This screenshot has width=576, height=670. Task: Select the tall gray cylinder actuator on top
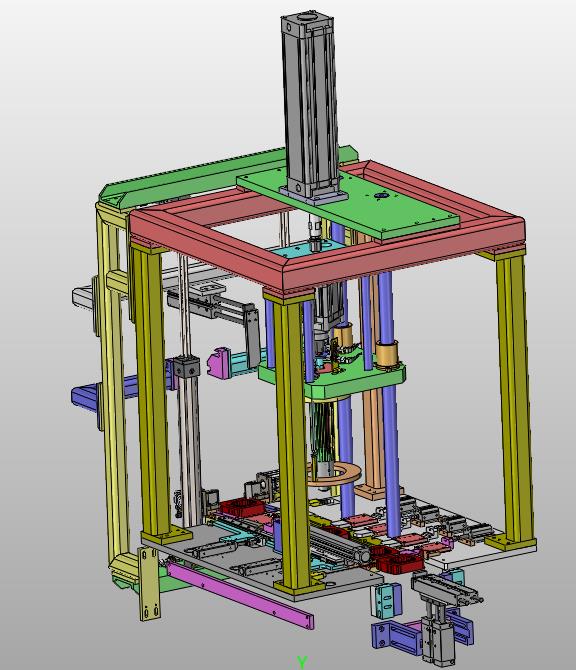(x=310, y=107)
